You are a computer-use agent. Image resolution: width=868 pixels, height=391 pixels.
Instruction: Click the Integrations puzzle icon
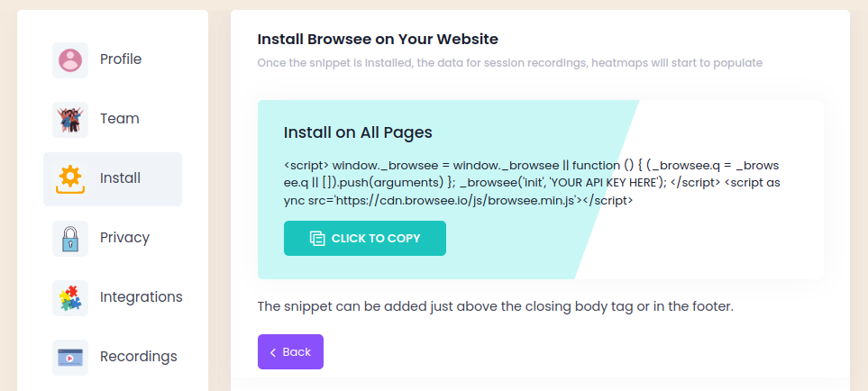coord(70,297)
